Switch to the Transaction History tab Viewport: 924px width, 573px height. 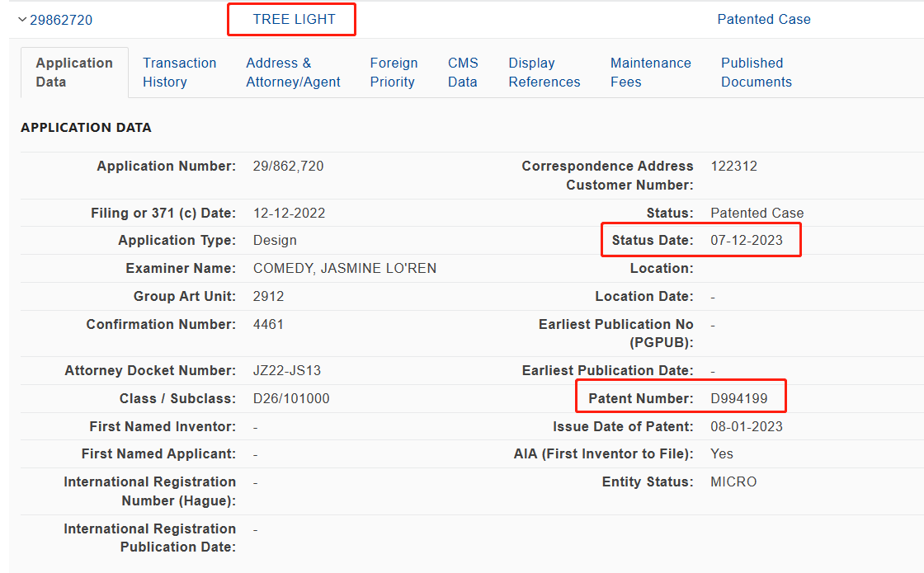point(179,73)
